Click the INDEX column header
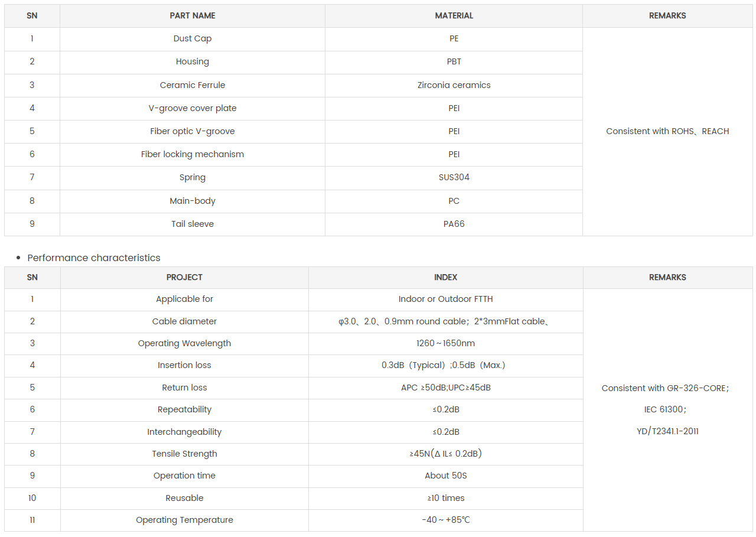 point(445,277)
